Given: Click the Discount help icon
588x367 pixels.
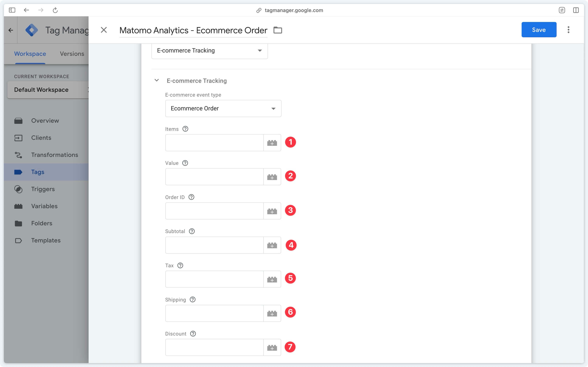Looking at the screenshot, I should [x=193, y=334].
